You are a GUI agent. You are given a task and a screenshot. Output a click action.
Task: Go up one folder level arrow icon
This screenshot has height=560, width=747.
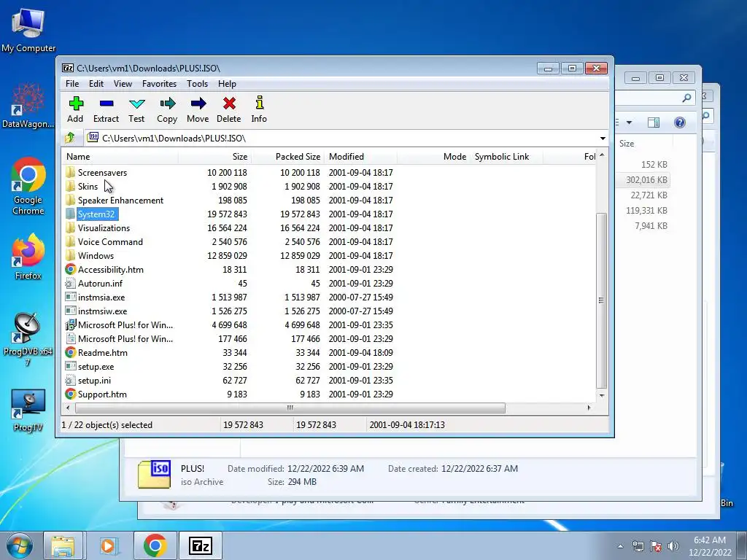[x=70, y=138]
